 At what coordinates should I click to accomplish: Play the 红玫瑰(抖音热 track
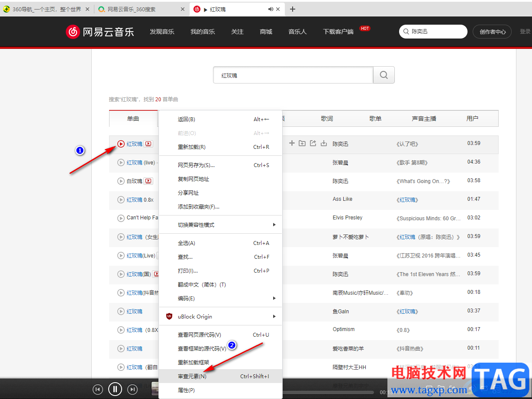(x=121, y=293)
